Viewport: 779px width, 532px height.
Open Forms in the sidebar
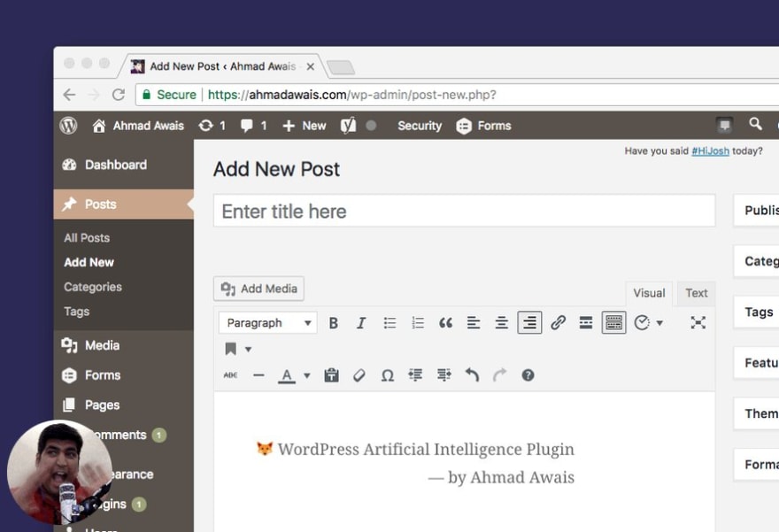click(124, 375)
